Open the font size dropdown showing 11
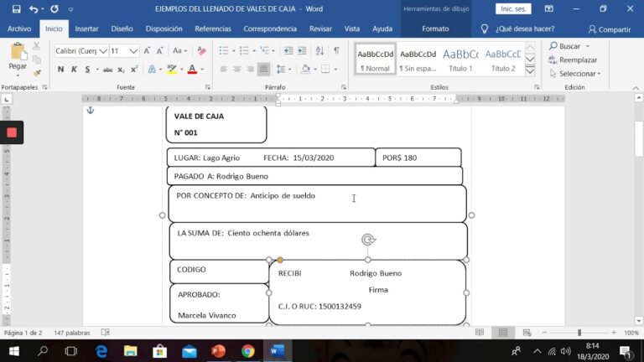Screen dimensions: 644x362 point(133,51)
